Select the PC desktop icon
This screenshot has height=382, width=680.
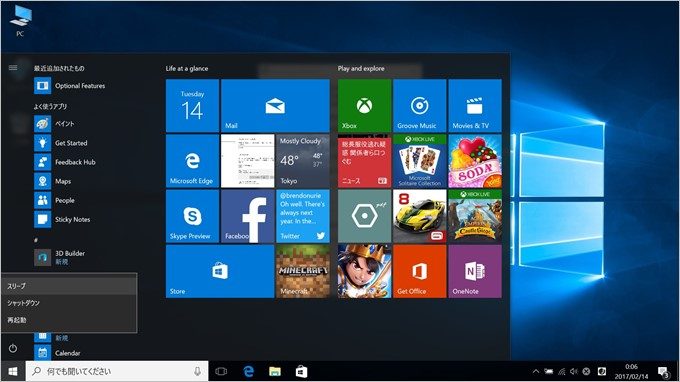pyautogui.click(x=20, y=21)
